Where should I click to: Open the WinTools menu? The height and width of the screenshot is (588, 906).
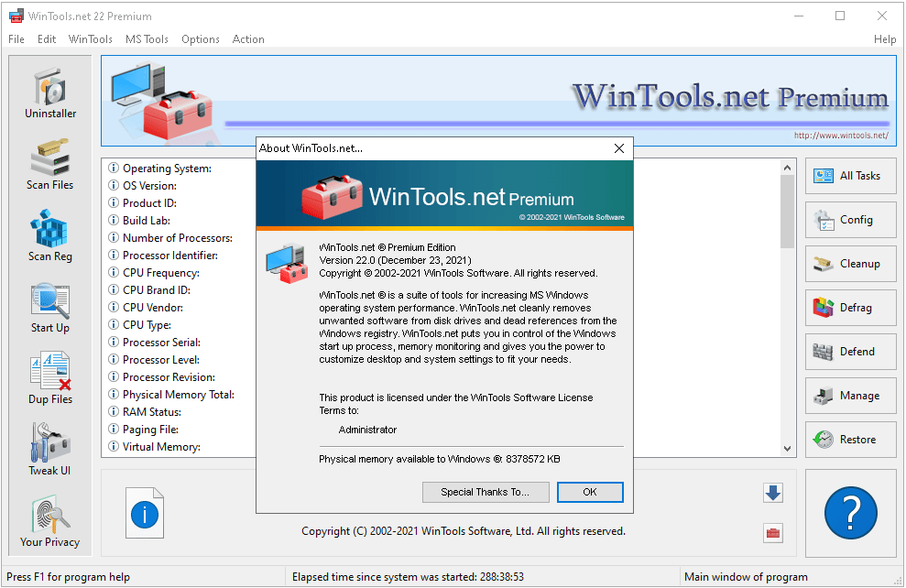(x=90, y=39)
